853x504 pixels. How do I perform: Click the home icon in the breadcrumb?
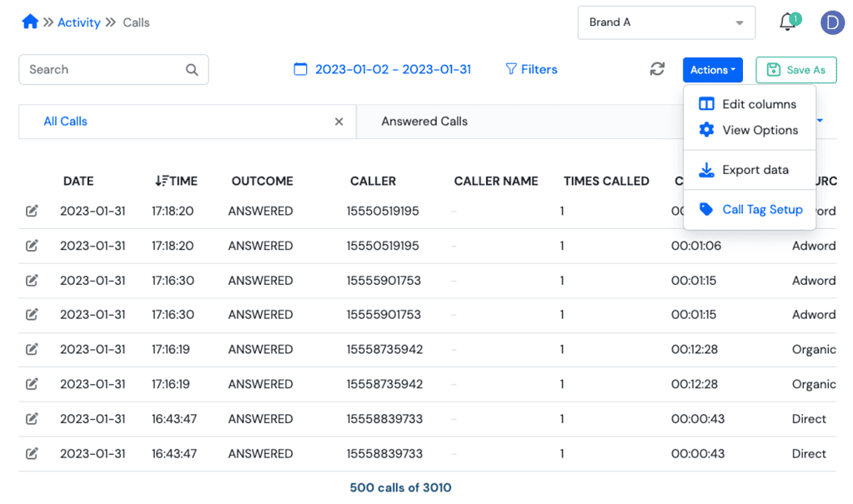pyautogui.click(x=30, y=22)
